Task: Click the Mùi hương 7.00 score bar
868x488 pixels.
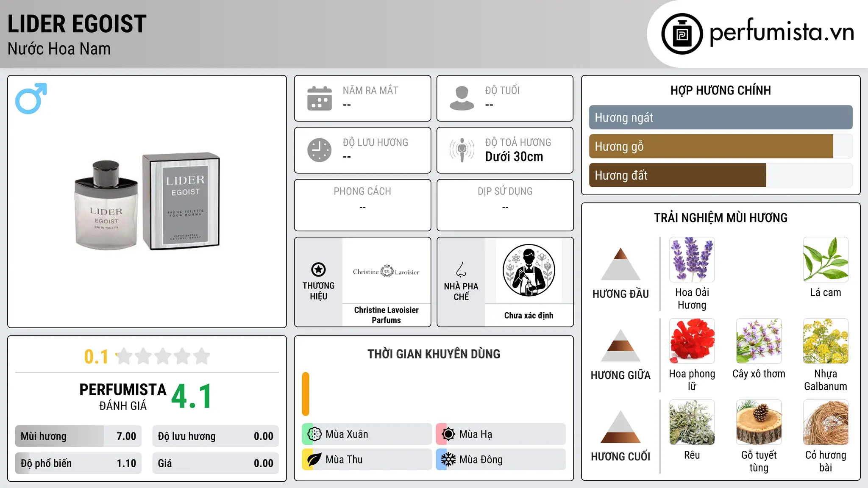Action: (78, 436)
